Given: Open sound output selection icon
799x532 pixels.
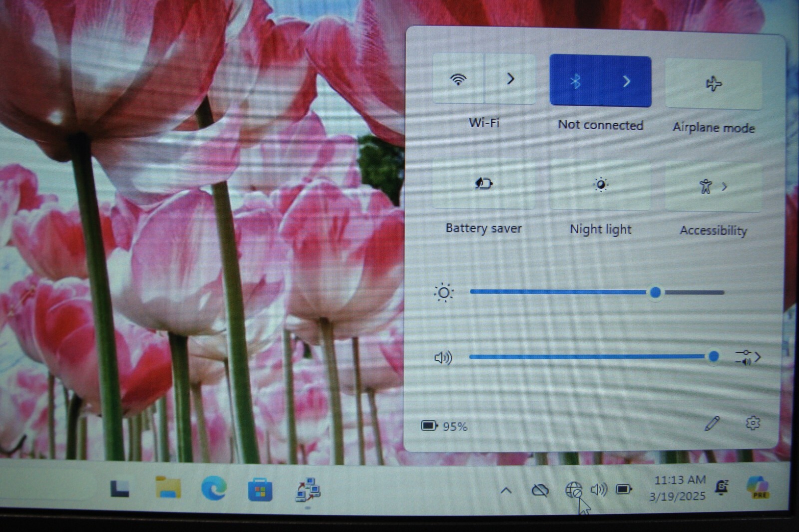Looking at the screenshot, I should coord(748,357).
